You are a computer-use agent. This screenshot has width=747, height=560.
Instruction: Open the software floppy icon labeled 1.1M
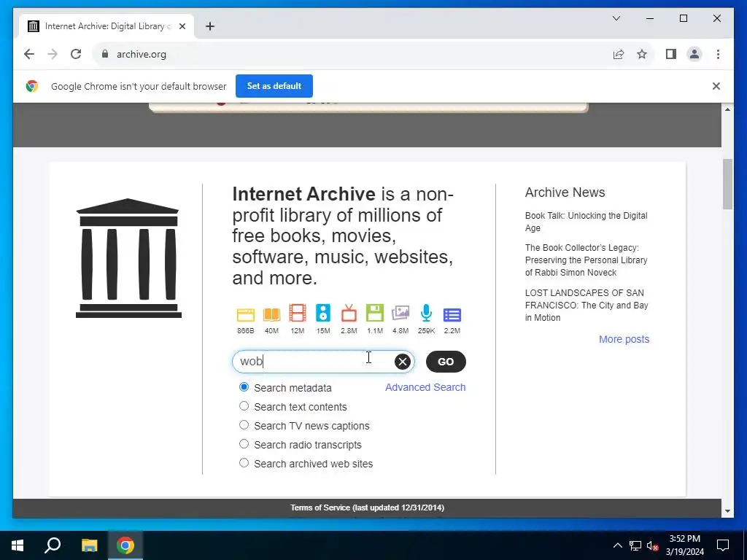coord(375,314)
